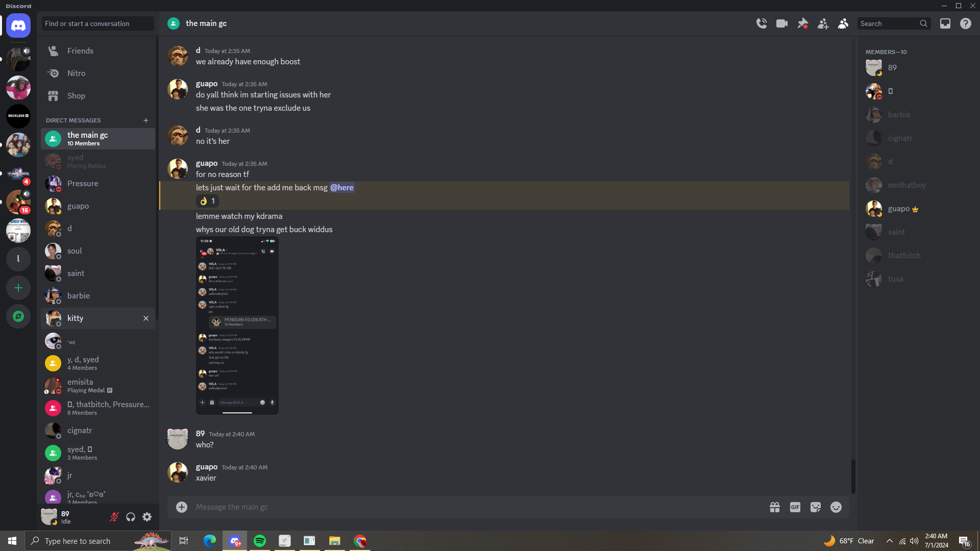Image resolution: width=980 pixels, height=551 pixels.
Task: Close the kitty direct message
Action: tap(146, 318)
